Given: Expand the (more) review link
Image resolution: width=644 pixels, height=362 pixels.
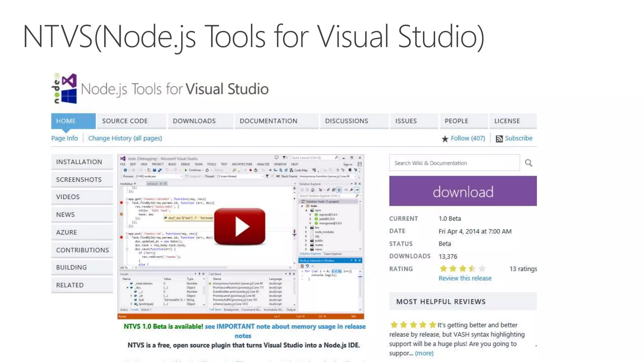Looking at the screenshot, I should tap(424, 353).
